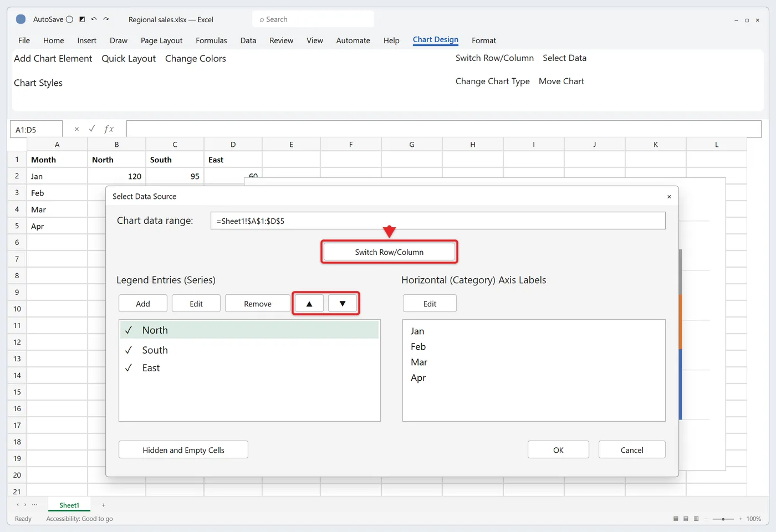This screenshot has height=532, width=776.
Task: Click the Save icon next to AutoSave
Action: pyautogui.click(x=82, y=19)
